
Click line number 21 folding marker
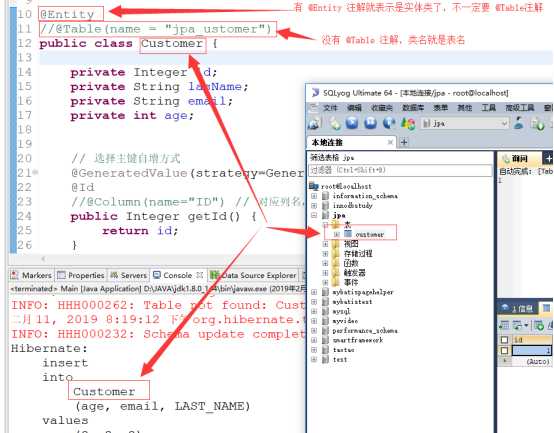coord(35,172)
